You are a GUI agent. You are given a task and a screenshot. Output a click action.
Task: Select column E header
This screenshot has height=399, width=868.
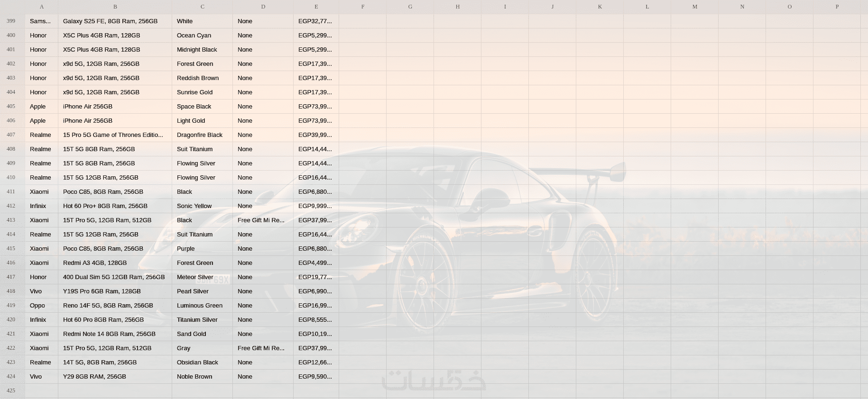click(x=316, y=7)
